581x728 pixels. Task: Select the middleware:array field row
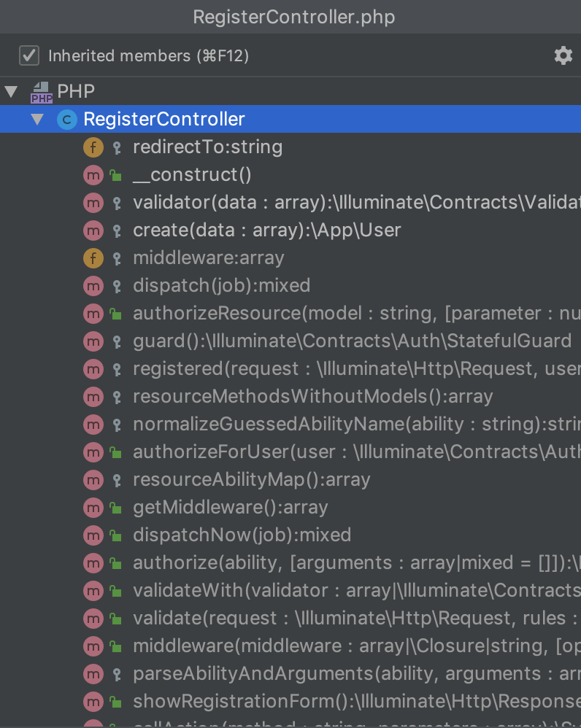coord(290,258)
